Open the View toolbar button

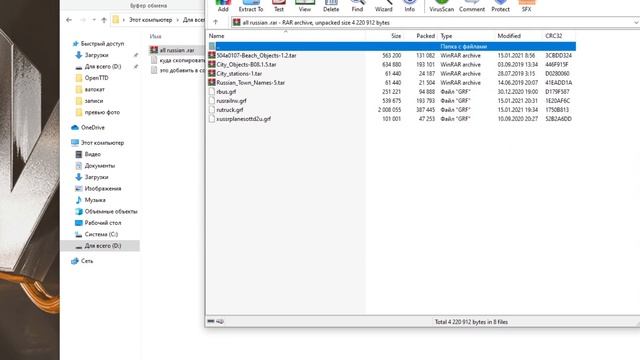coord(304,6)
